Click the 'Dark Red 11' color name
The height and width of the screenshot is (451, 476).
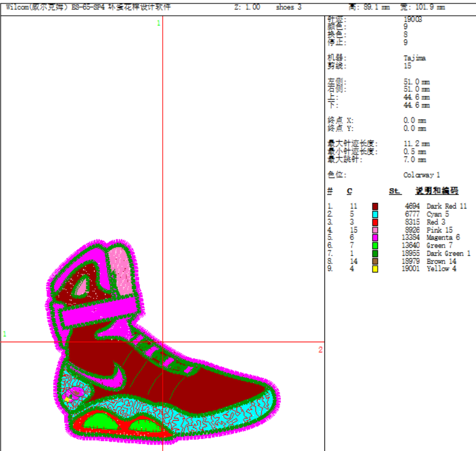[x=446, y=206]
